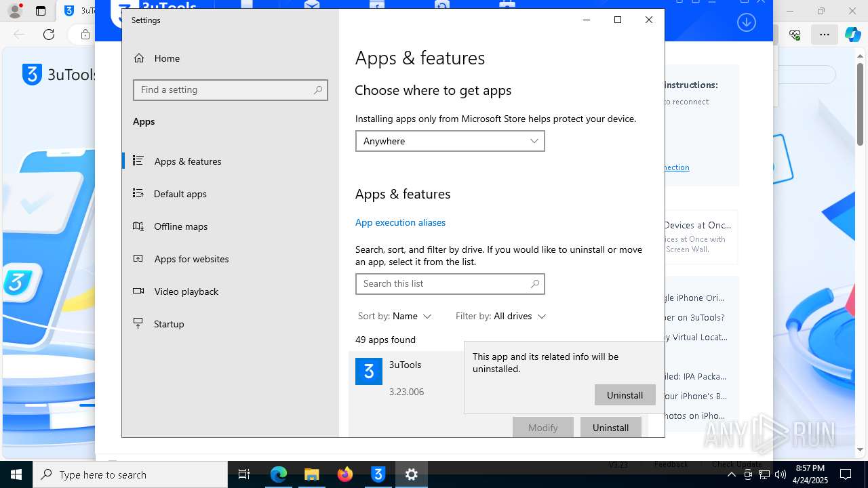Click the Video playback camera icon

(138, 291)
